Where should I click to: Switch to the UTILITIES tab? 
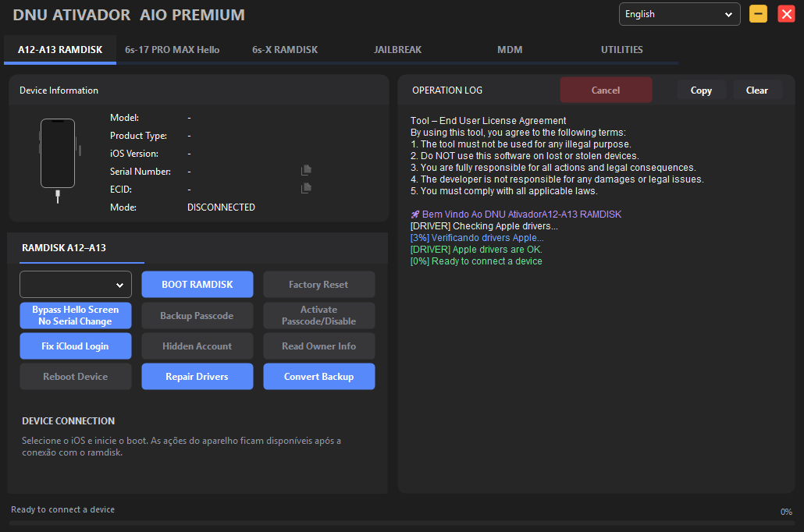click(622, 50)
